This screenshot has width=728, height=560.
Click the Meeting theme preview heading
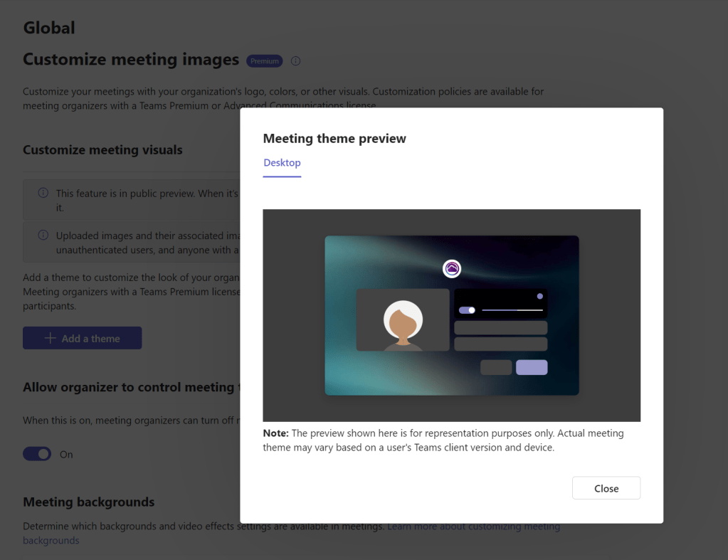[x=334, y=139]
